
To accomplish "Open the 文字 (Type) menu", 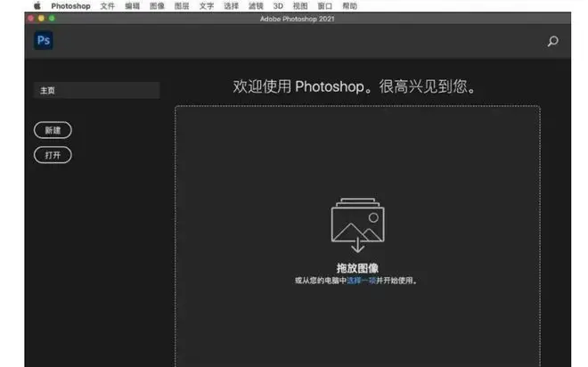I will coord(207,6).
